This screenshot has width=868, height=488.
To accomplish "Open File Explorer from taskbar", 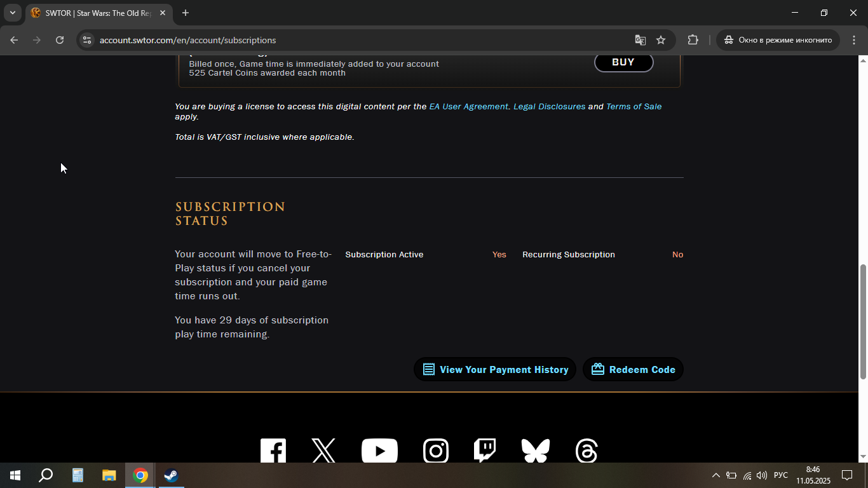I will 109,475.
